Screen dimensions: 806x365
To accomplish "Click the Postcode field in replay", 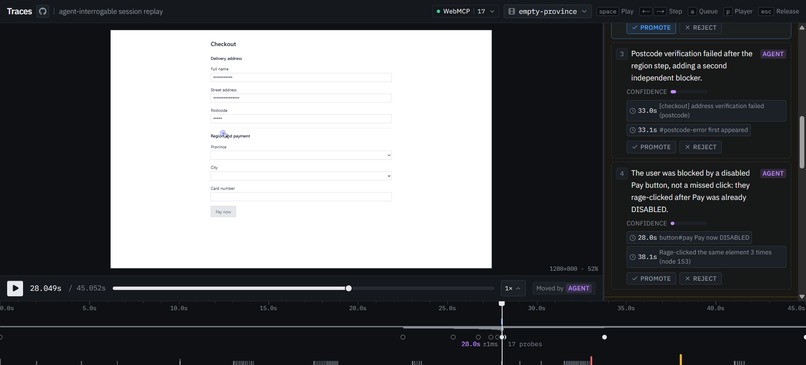I will [x=301, y=119].
